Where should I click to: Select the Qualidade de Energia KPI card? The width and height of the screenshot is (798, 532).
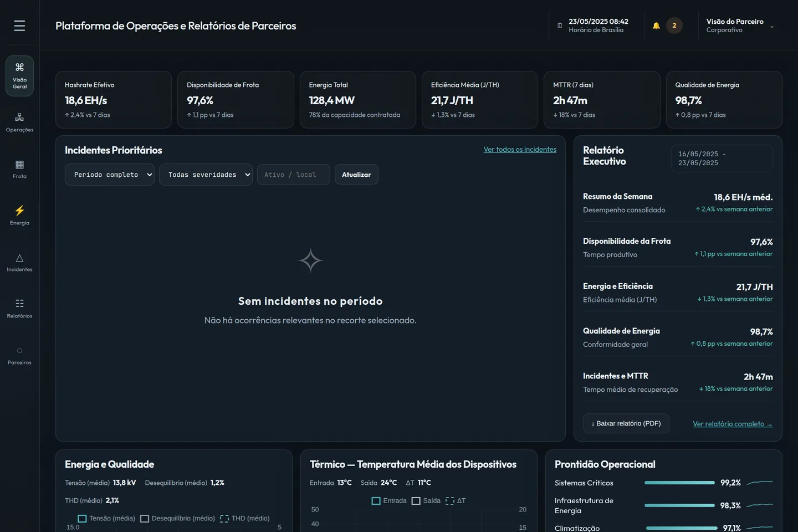click(724, 100)
